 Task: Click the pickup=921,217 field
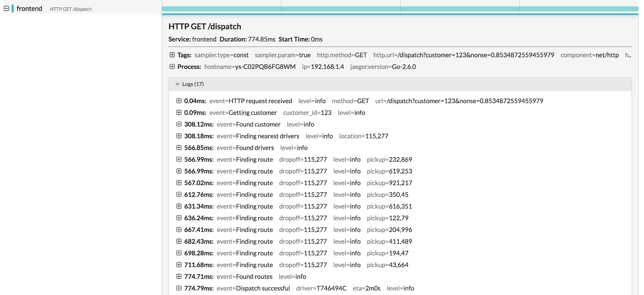click(x=389, y=183)
